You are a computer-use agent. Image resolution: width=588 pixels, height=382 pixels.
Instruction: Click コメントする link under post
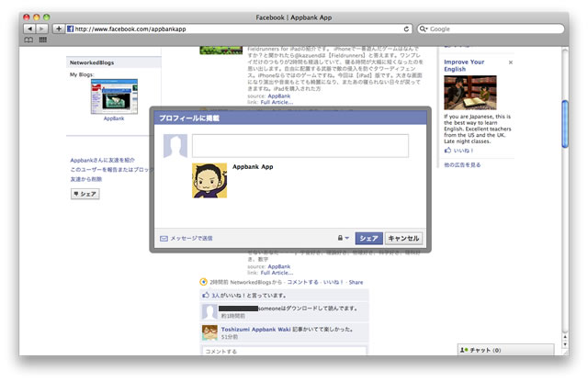click(302, 282)
